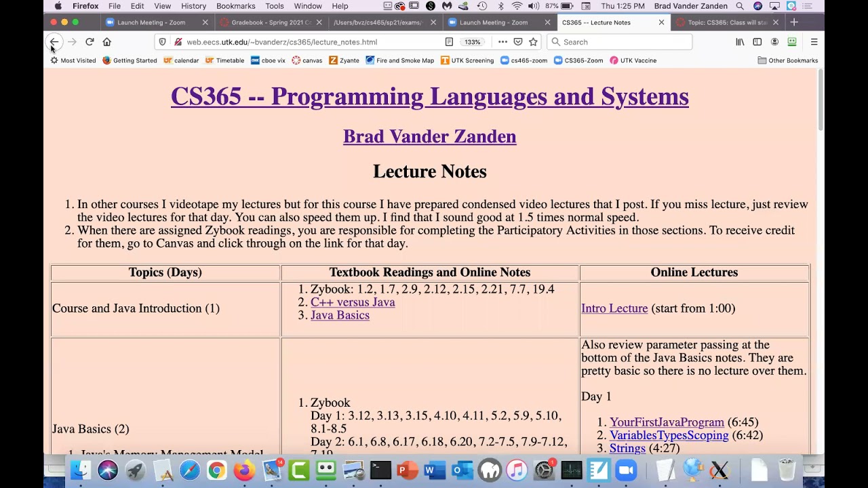Open the cs465-zoom bookmark

[x=524, y=60]
